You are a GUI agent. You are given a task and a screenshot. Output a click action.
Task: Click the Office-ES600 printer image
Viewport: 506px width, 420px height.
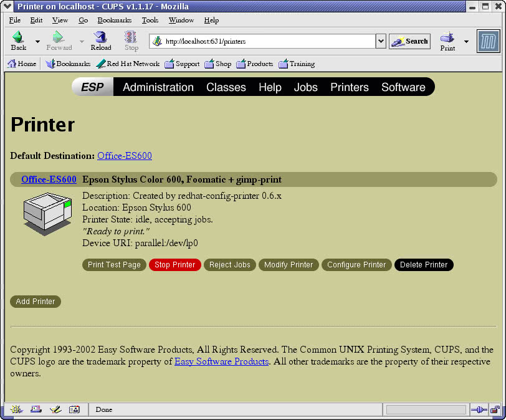pyautogui.click(x=47, y=214)
